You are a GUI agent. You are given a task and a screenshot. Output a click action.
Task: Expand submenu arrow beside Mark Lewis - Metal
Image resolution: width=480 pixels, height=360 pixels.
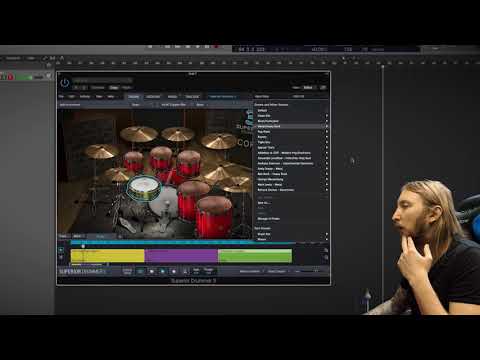coord(326,185)
